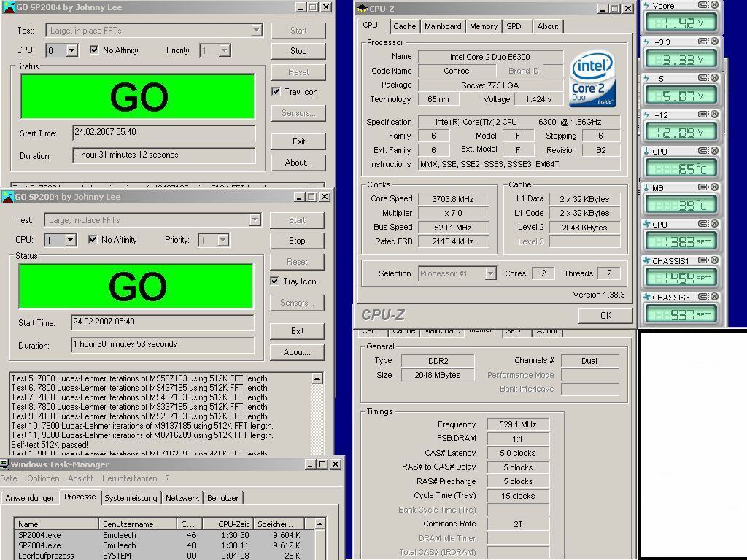Close the CPU temperature sensor widget
This screenshot has width=747, height=560.
(x=714, y=150)
